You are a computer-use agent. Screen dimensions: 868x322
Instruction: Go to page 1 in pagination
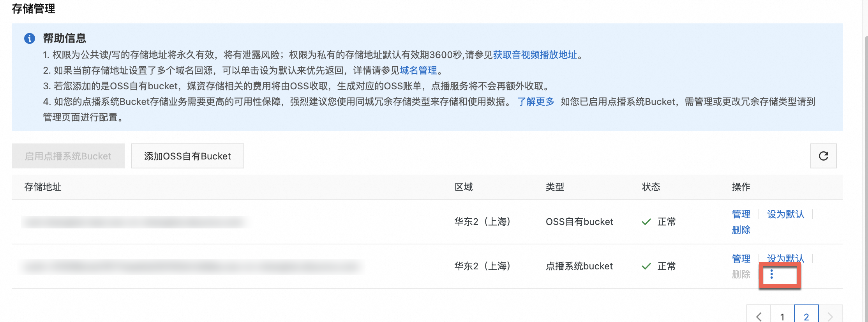click(782, 317)
